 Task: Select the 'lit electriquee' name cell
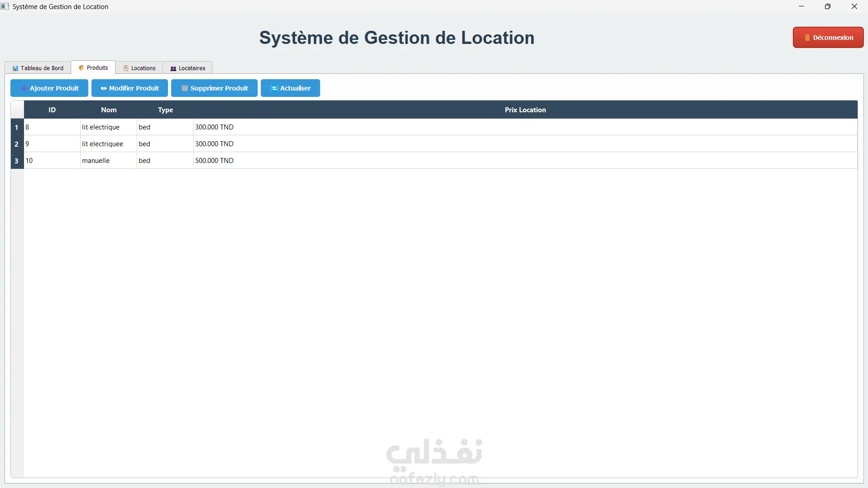(109, 144)
